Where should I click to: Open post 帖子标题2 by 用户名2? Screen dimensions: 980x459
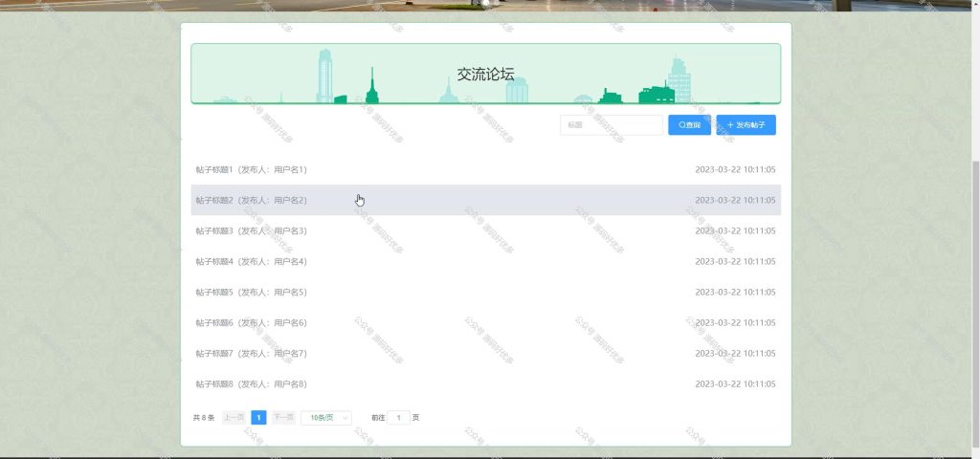pyautogui.click(x=485, y=200)
